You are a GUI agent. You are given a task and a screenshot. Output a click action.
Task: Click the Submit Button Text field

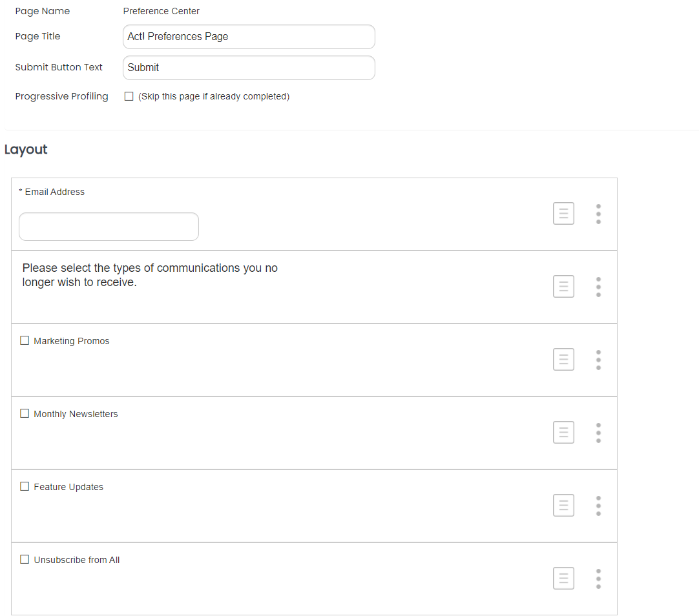pos(249,68)
